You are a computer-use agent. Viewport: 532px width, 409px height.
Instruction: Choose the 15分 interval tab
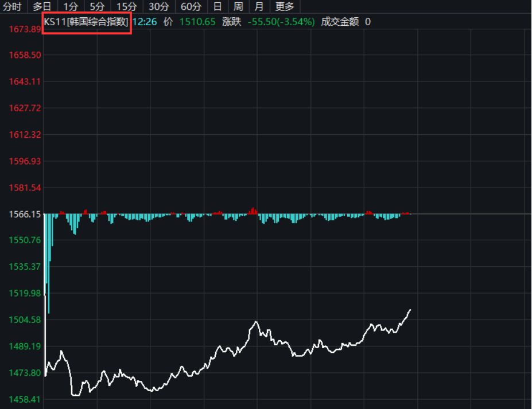tap(127, 7)
